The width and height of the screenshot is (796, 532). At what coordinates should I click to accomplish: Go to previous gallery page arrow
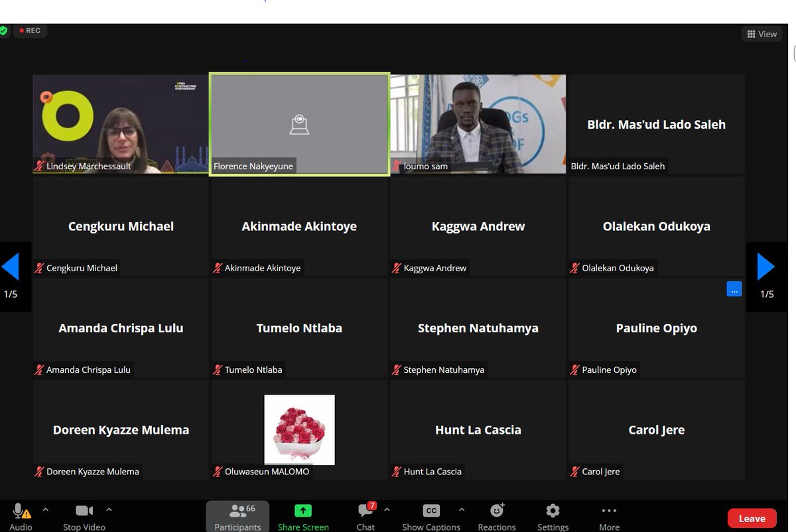pyautogui.click(x=11, y=267)
